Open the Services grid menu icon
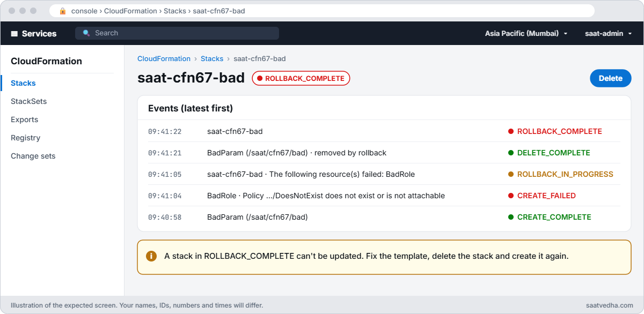The image size is (644, 314). point(14,33)
